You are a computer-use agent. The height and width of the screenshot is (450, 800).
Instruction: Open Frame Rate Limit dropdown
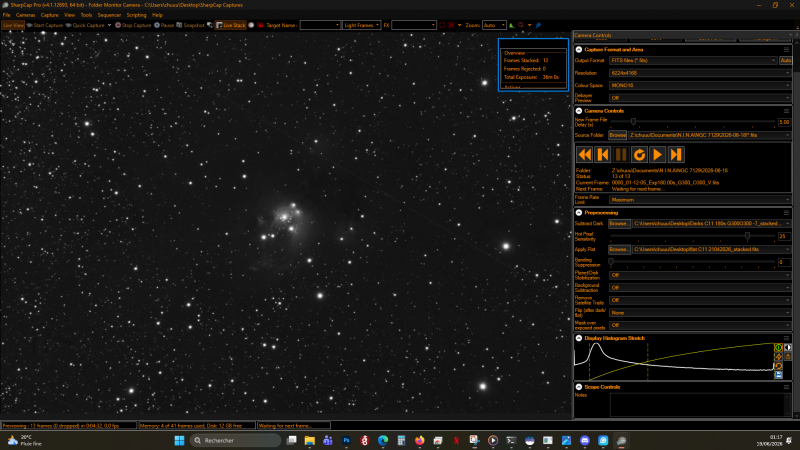[700, 200]
